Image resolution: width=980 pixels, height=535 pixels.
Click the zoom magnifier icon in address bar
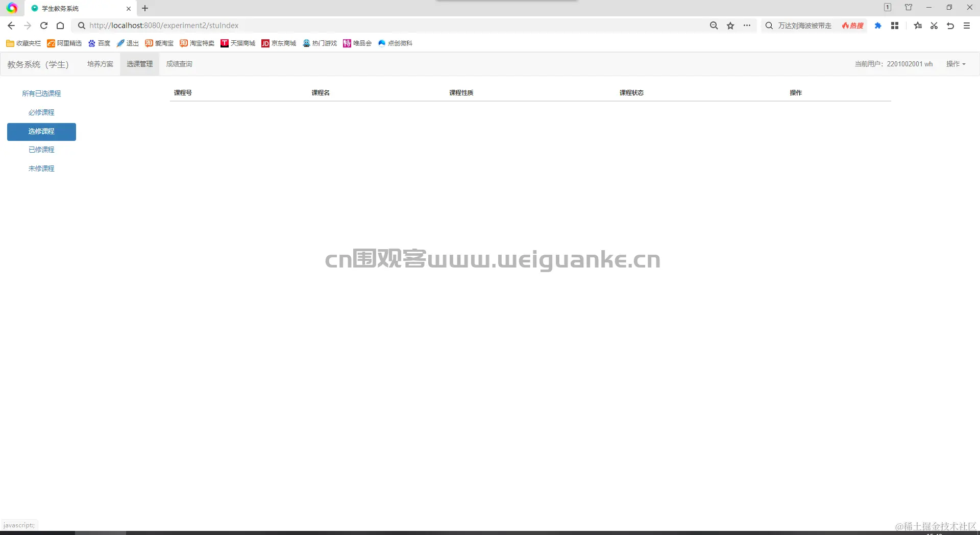714,26
